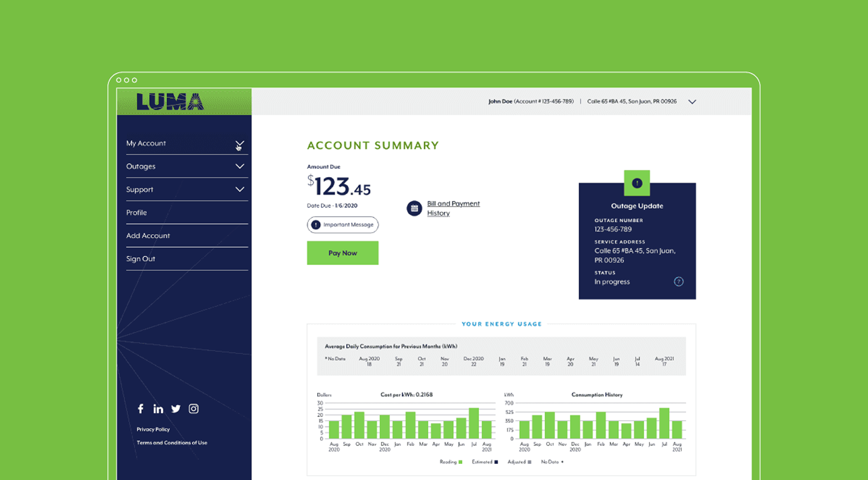Open the Facebook social icon
The height and width of the screenshot is (480, 868).
[x=141, y=408]
